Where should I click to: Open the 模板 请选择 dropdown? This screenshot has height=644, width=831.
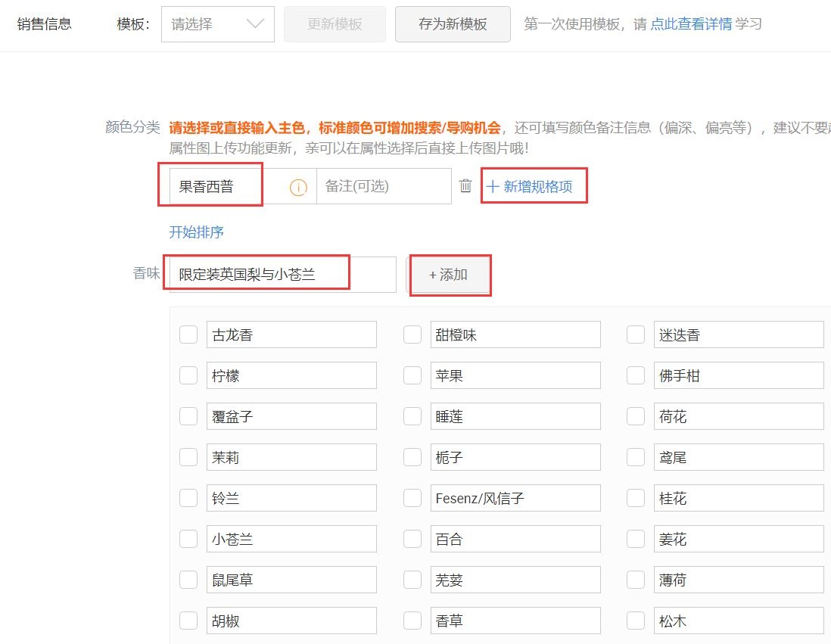[218, 24]
